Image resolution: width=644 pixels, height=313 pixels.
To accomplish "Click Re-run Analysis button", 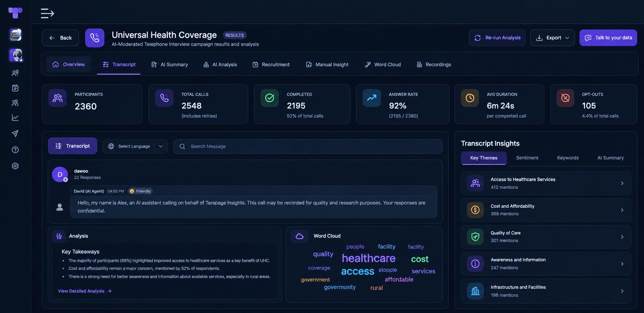I will point(497,38).
